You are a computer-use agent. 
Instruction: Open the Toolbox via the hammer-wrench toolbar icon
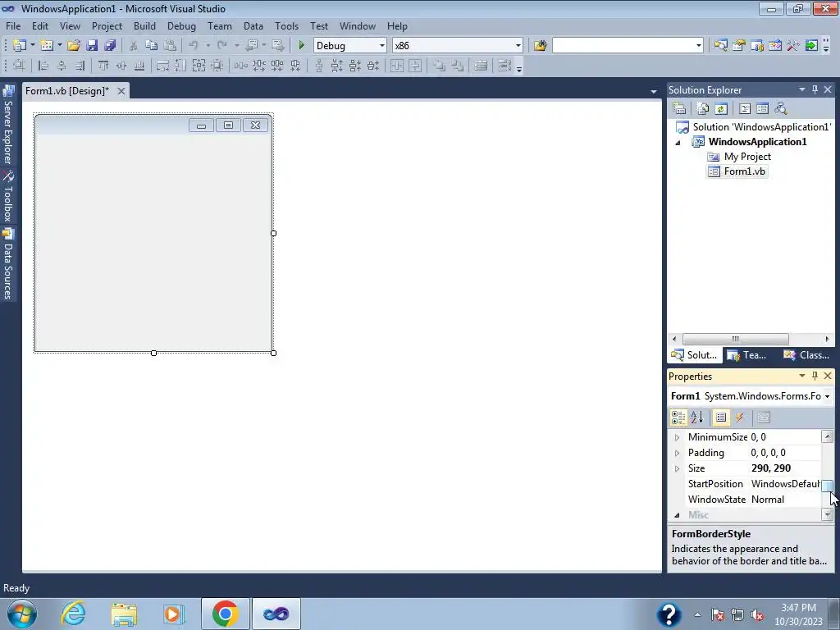coord(793,46)
